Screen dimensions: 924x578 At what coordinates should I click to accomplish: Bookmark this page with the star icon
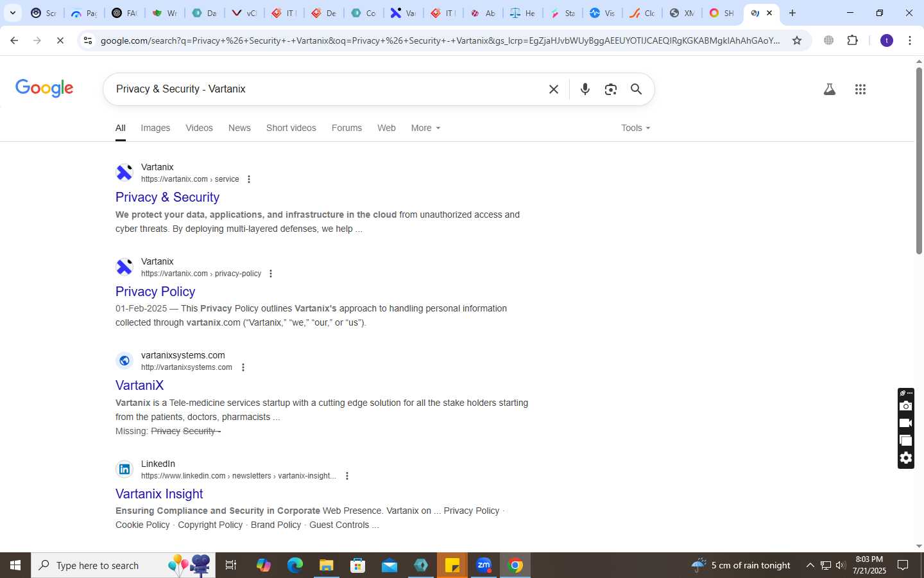[797, 40]
